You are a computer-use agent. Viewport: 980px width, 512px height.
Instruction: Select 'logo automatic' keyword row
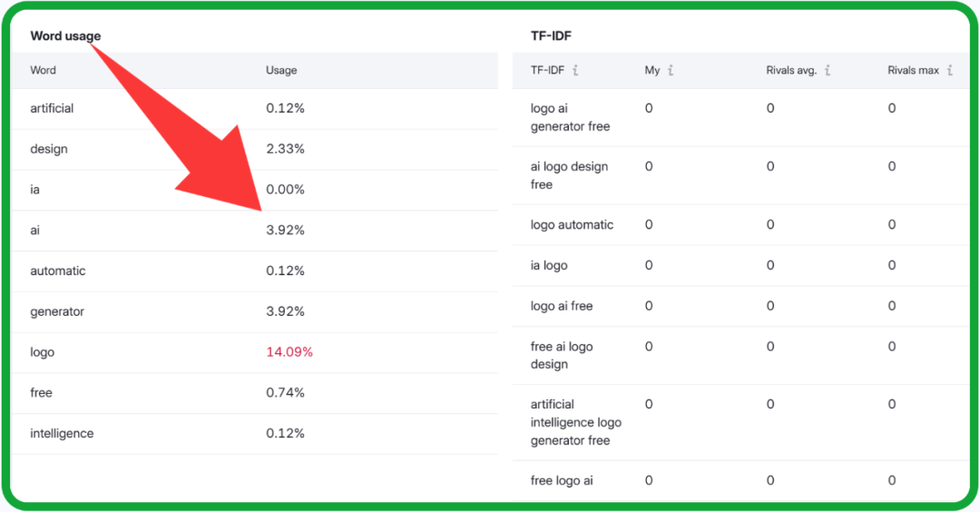click(x=572, y=225)
